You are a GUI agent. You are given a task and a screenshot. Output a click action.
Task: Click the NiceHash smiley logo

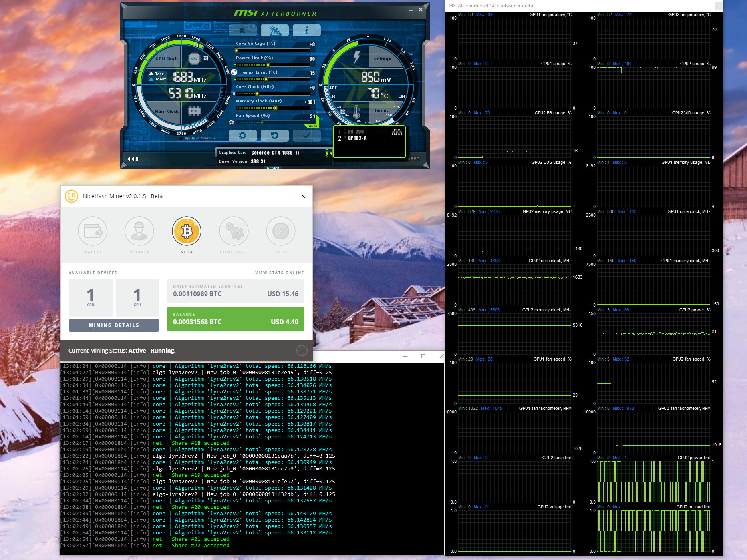click(x=71, y=196)
